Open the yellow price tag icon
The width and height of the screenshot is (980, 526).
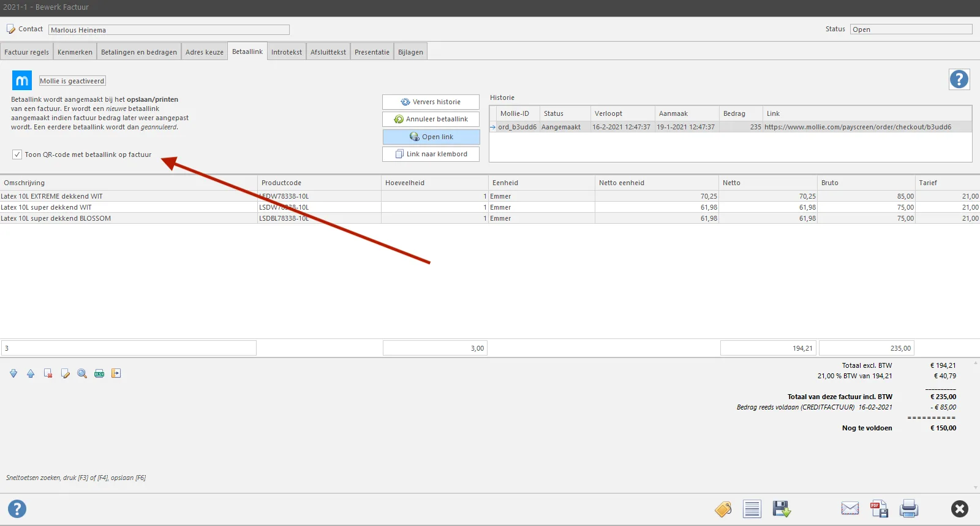pos(723,509)
